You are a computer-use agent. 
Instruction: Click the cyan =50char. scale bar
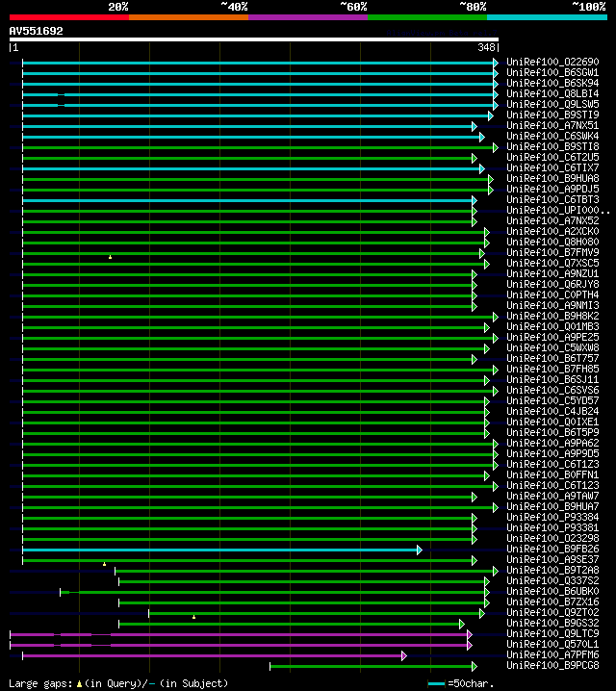pos(436,684)
